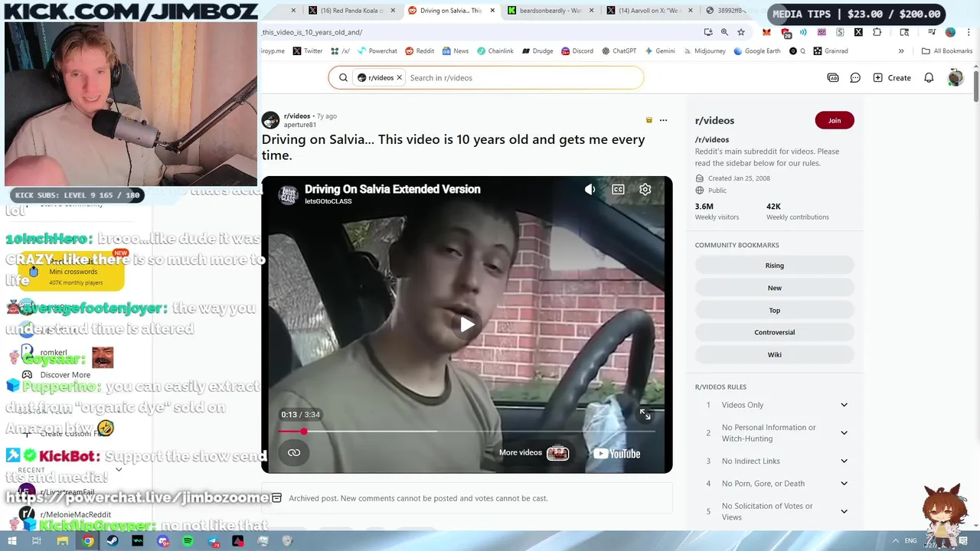The width and height of the screenshot is (980, 551).
Task: Close the Driving on Salvia tab
Action: point(492,11)
